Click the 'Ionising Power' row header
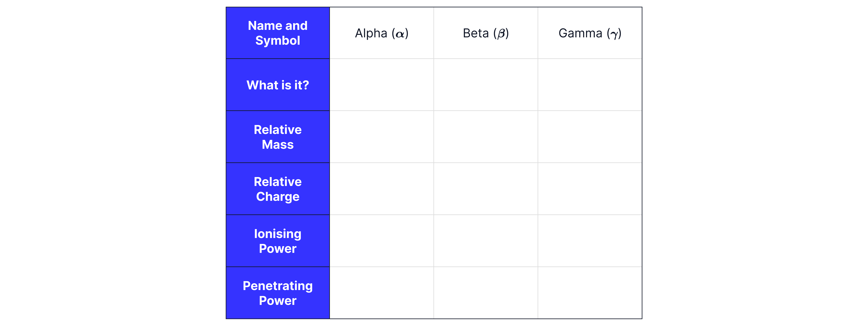The height and width of the screenshot is (326, 868). coord(278,241)
